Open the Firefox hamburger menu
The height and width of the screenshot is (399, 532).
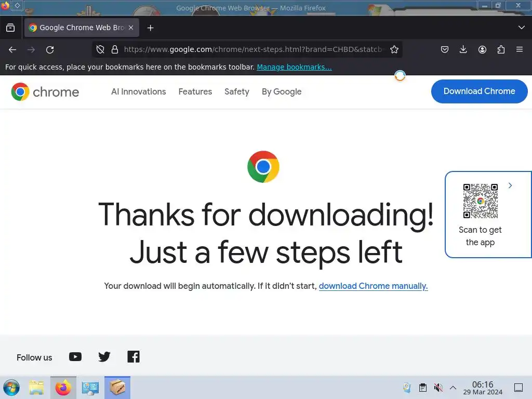pos(520,49)
